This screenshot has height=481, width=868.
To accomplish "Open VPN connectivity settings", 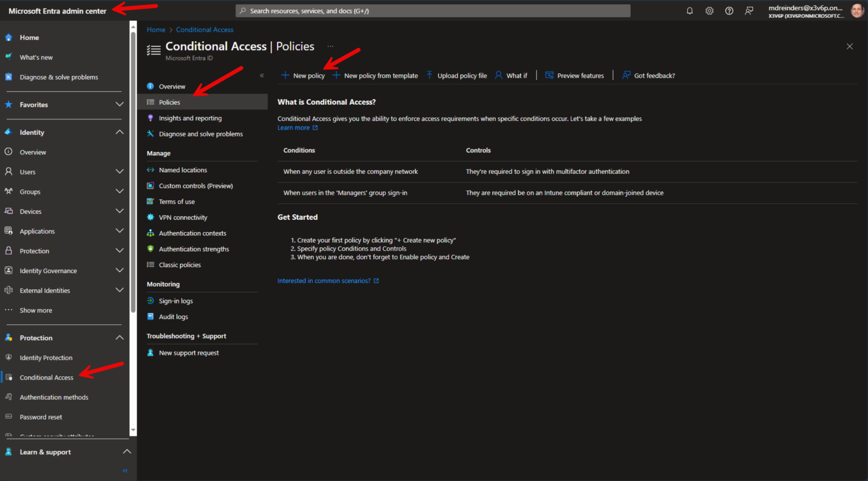I will [x=183, y=217].
